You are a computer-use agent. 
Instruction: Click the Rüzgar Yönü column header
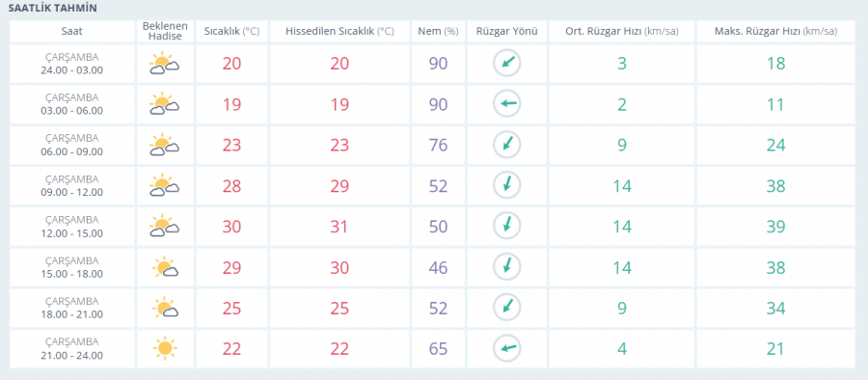[507, 32]
